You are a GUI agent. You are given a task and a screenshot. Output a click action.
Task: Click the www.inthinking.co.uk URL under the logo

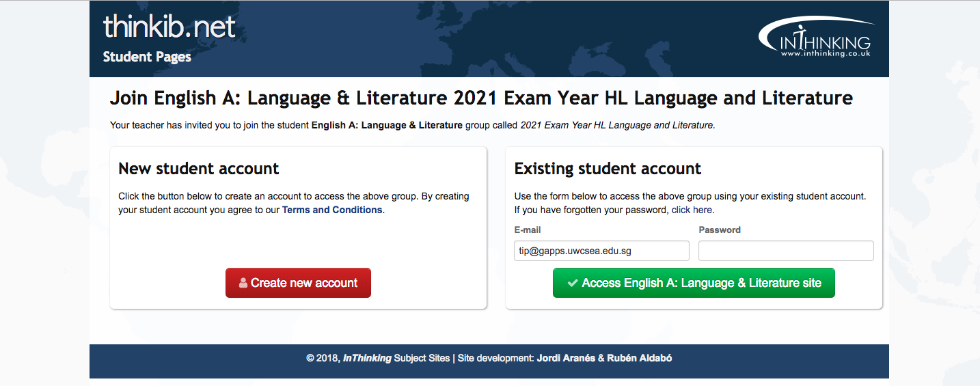click(825, 53)
